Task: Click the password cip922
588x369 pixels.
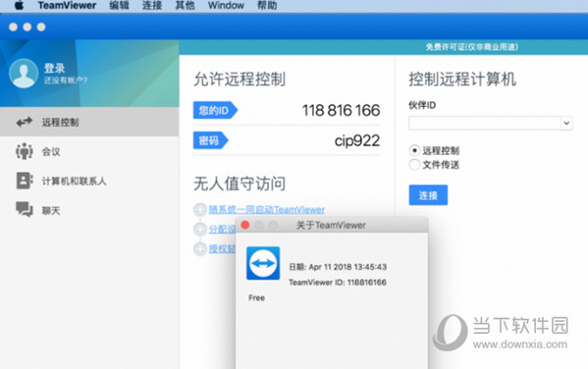Action: coord(357,141)
